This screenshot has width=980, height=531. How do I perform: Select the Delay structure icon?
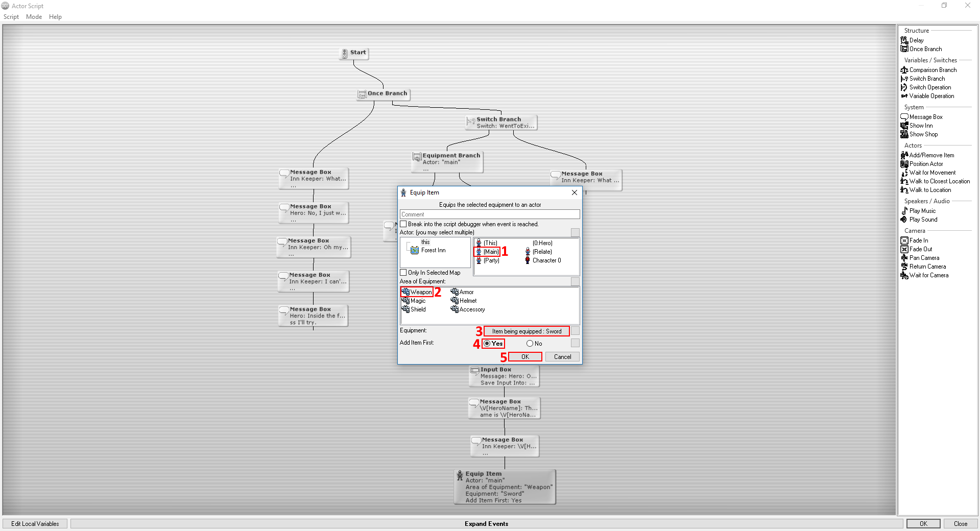point(904,40)
